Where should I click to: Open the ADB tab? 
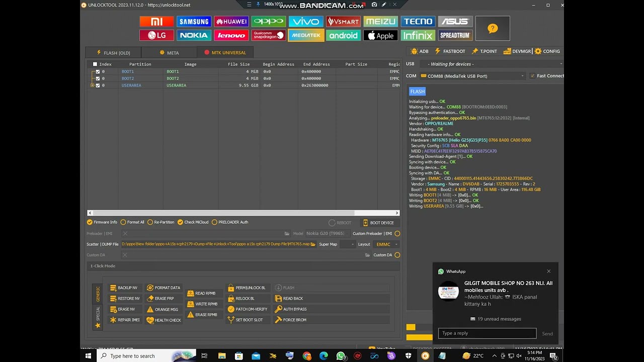click(420, 51)
